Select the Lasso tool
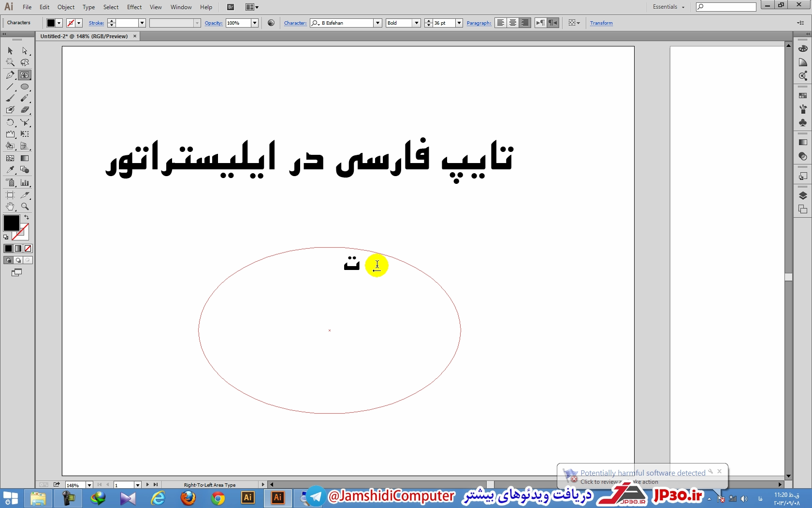 pos(25,62)
